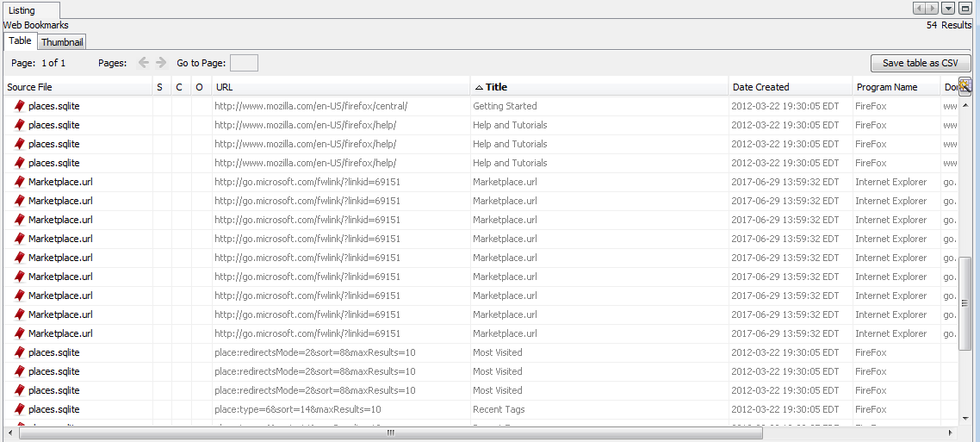Select the Listing tab

[x=22, y=10]
